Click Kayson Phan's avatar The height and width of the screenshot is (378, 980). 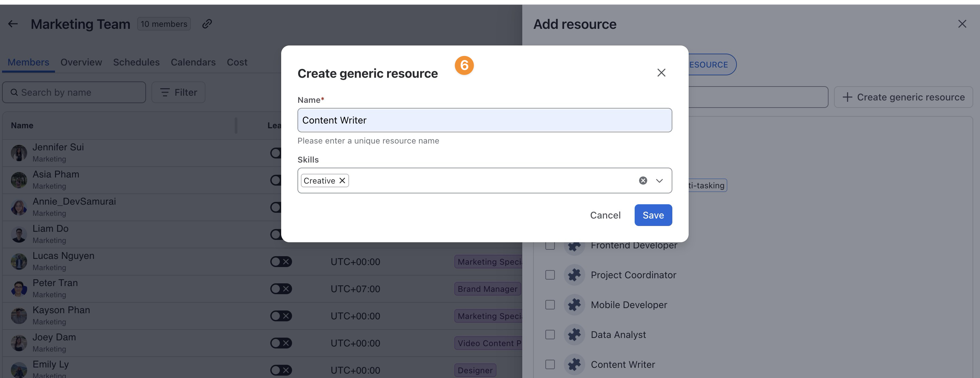19,316
